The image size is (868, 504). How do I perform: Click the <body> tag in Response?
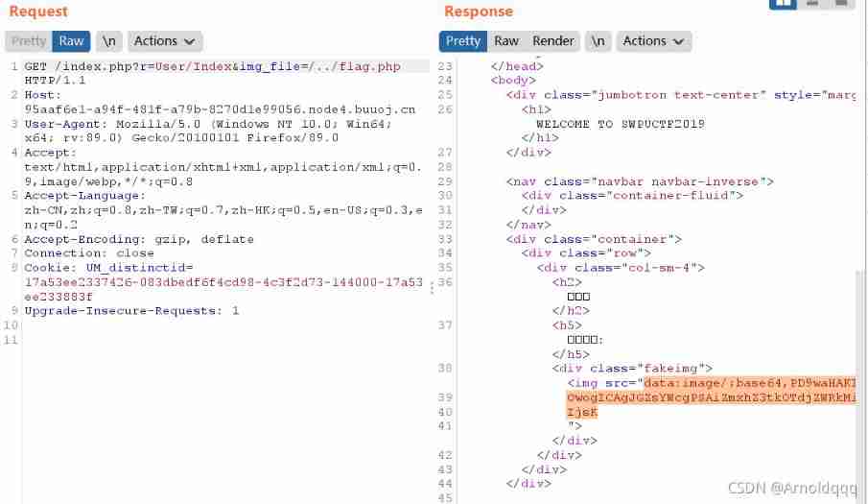click(512, 81)
